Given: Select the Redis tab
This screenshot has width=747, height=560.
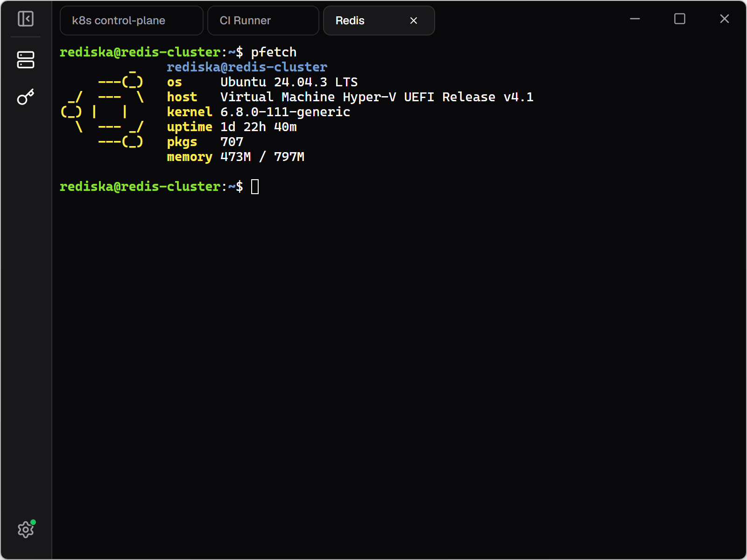Looking at the screenshot, I should click(x=379, y=21).
